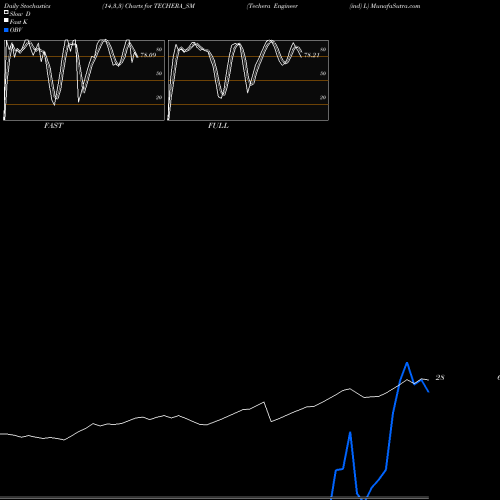
Task: Click the 'Charts for TECHERA_SM' heading
Action: [x=160, y=6]
